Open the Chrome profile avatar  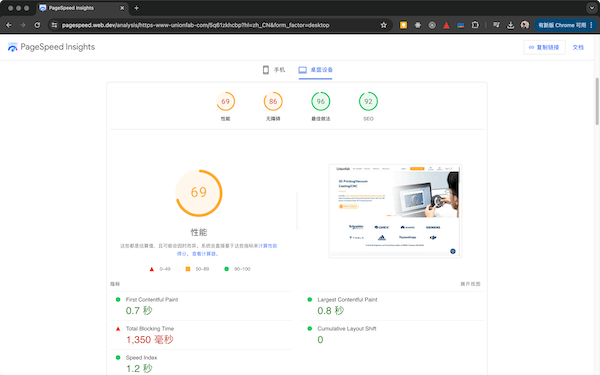tap(525, 25)
